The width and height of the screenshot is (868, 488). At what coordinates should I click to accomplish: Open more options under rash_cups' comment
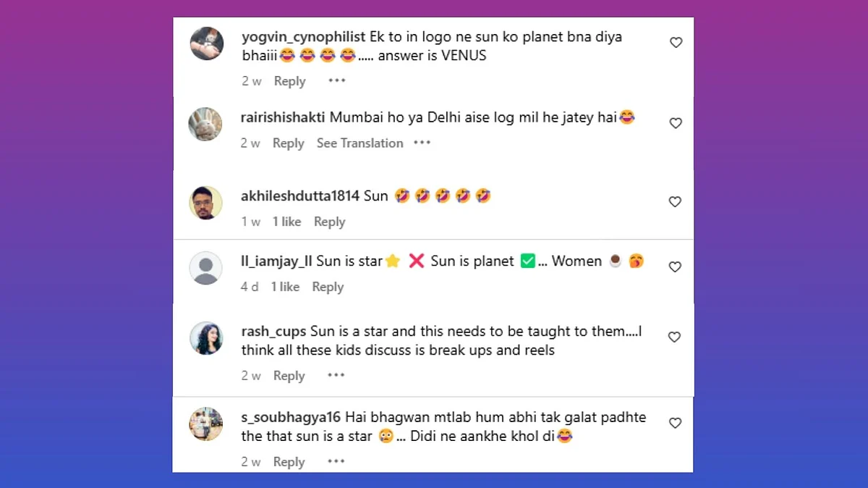click(x=336, y=375)
